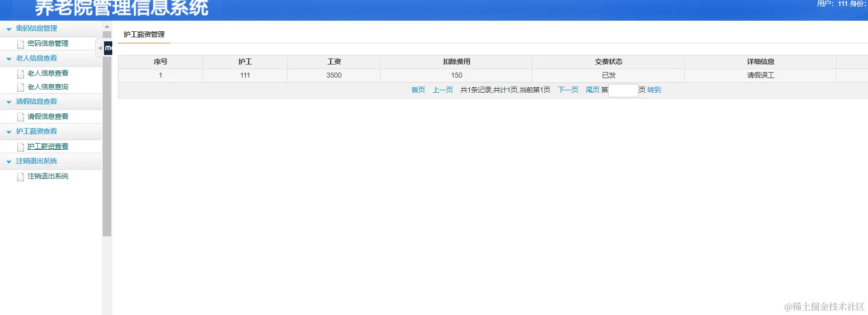Click the 用户: 111 label in header
This screenshot has width=868, height=315.
pyautogui.click(x=832, y=4)
